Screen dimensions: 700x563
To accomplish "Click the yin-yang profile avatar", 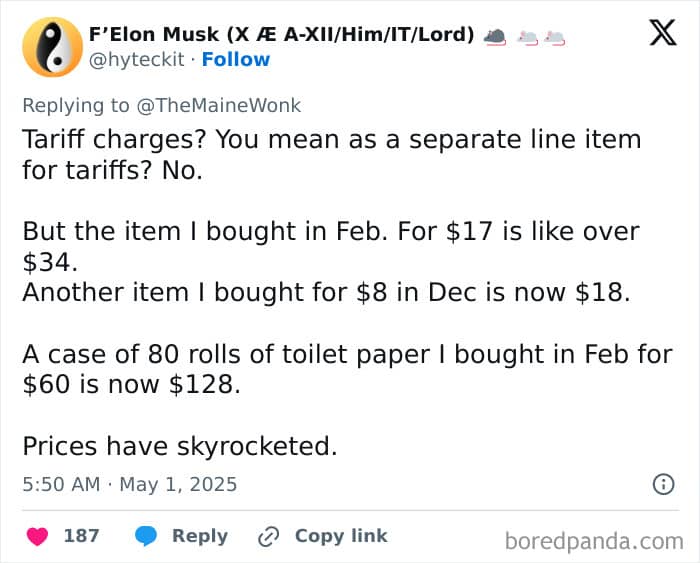I will point(53,47).
